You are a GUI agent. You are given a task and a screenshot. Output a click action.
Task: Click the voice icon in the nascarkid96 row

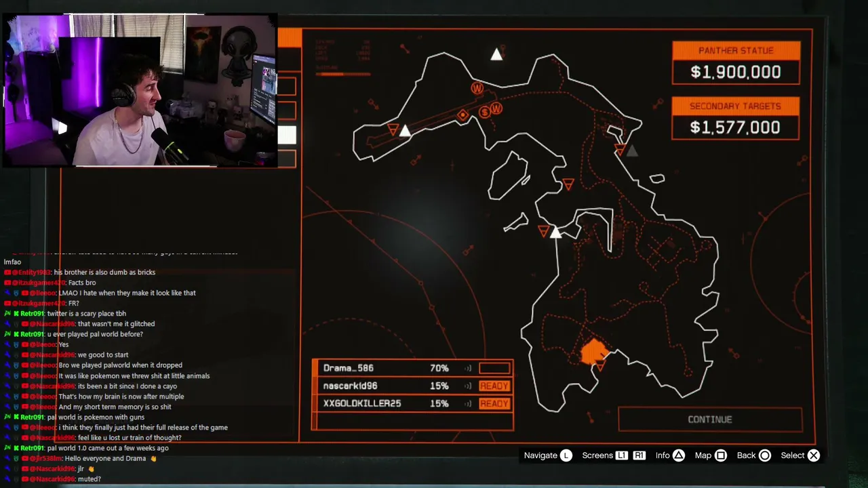coord(468,386)
